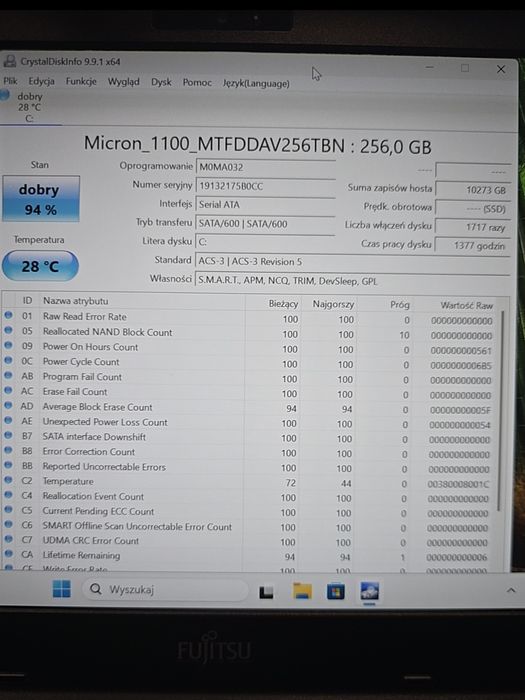Click the status dot for Lifetime Remaining
Image resolution: width=525 pixels, height=700 pixels.
[x=8, y=554]
